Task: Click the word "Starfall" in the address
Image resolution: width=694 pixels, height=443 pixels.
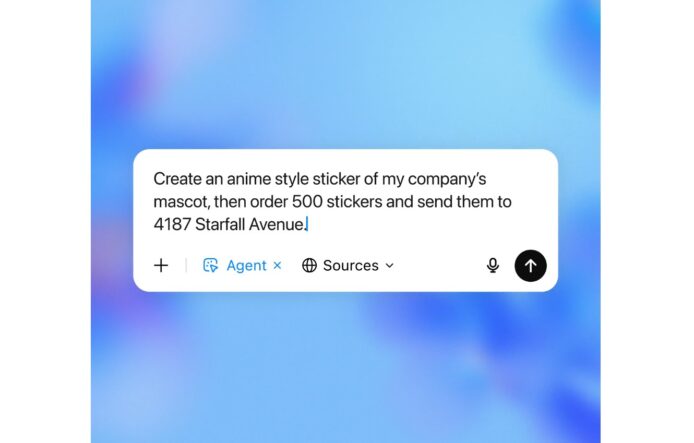Action: (x=220, y=224)
